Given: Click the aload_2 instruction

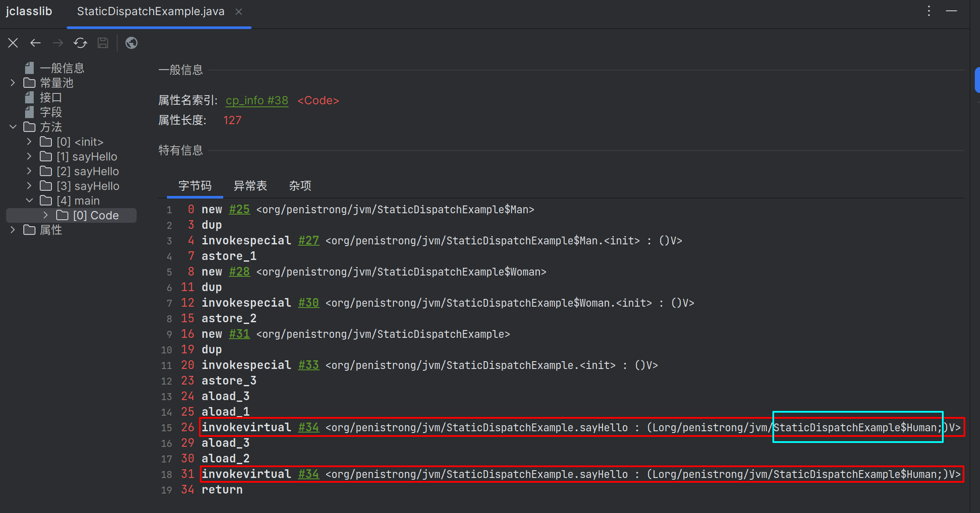Looking at the screenshot, I should pos(226,458).
